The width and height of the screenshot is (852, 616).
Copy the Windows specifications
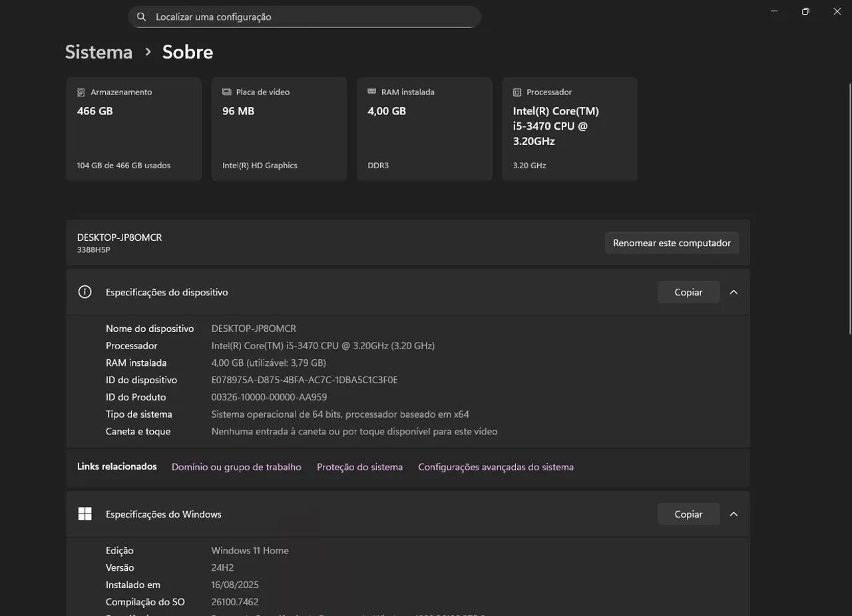click(688, 514)
